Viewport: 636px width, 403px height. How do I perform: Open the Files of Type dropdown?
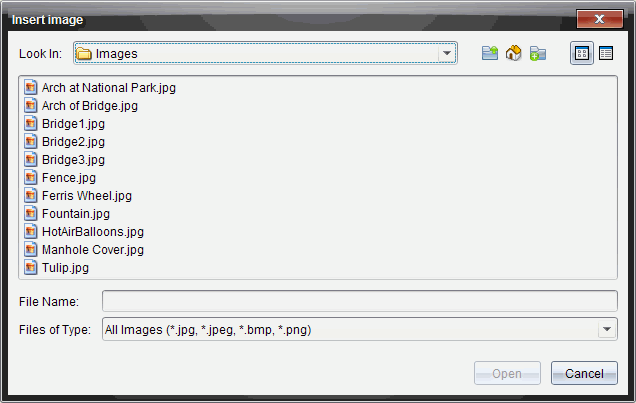coord(607,329)
